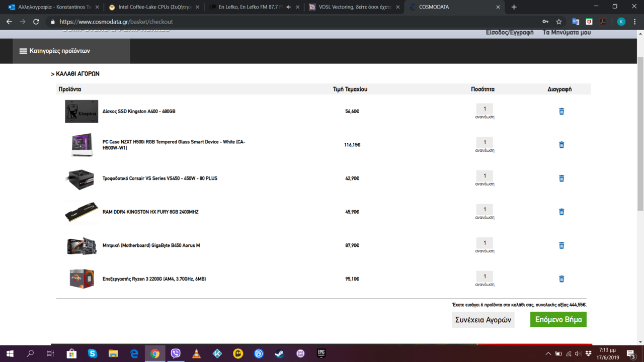Open Chrome profile avatar K

pyautogui.click(x=621, y=22)
